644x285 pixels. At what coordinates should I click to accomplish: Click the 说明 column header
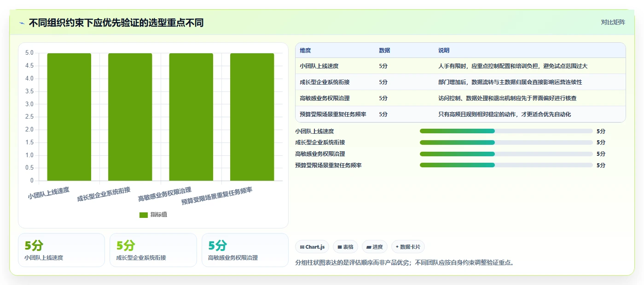pyautogui.click(x=444, y=51)
